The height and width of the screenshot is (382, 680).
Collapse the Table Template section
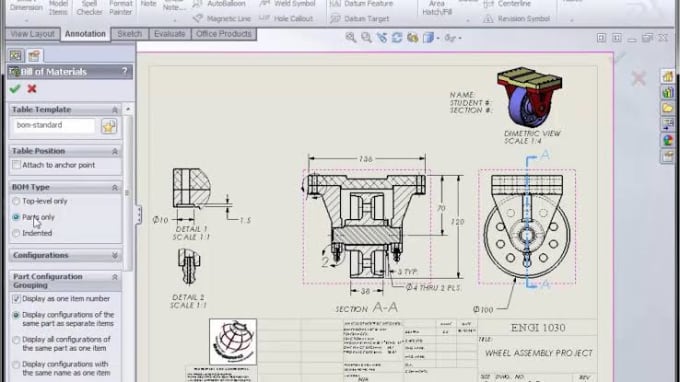click(114, 110)
